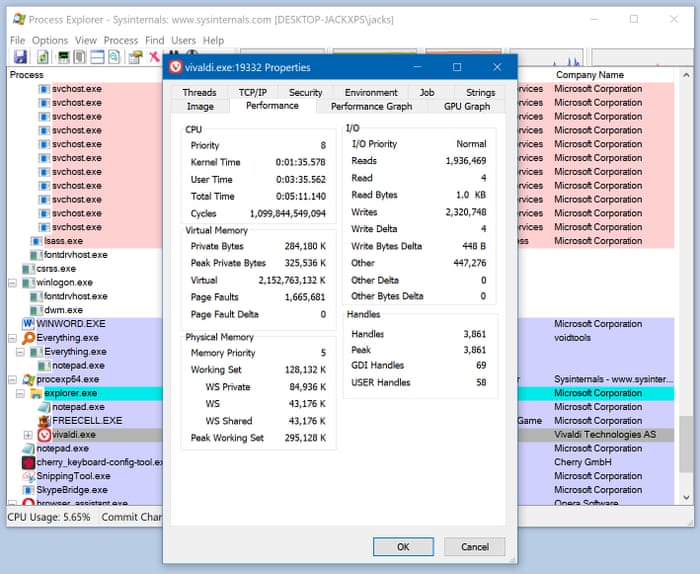Switch to the Threads tab
The image size is (700, 574).
click(199, 92)
